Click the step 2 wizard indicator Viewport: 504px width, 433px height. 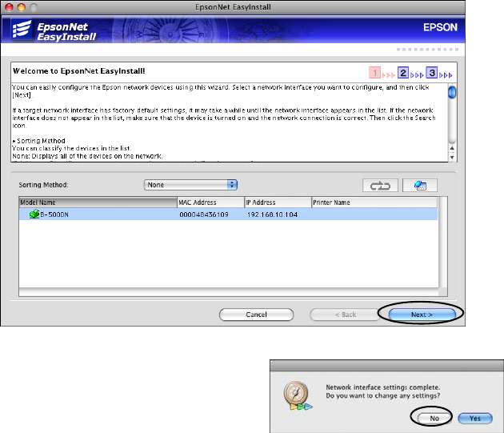(x=403, y=72)
